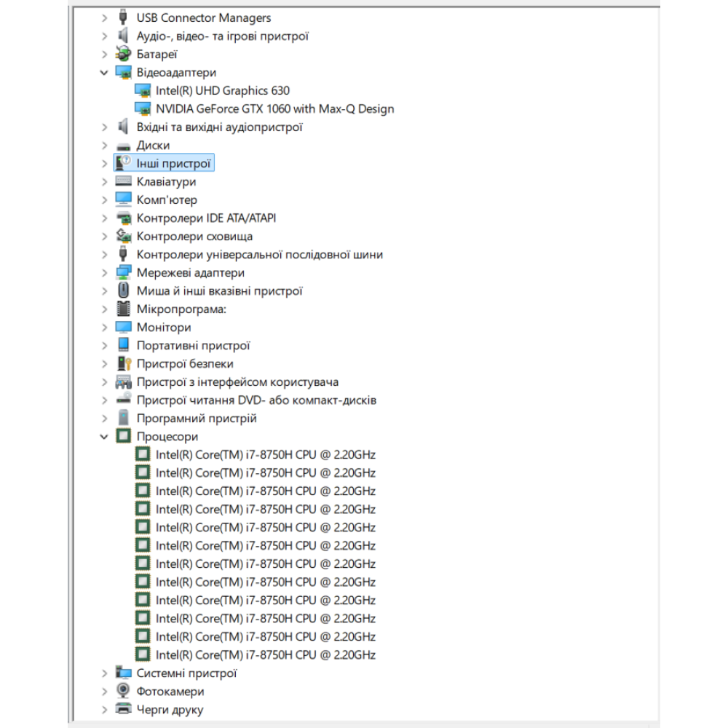Click the printer icon beside Черги друку

(x=124, y=708)
